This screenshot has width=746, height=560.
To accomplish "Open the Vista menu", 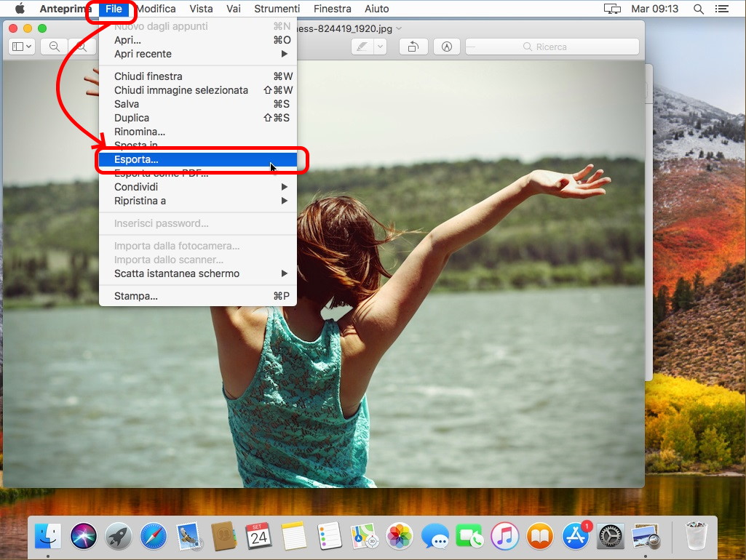I will click(201, 9).
